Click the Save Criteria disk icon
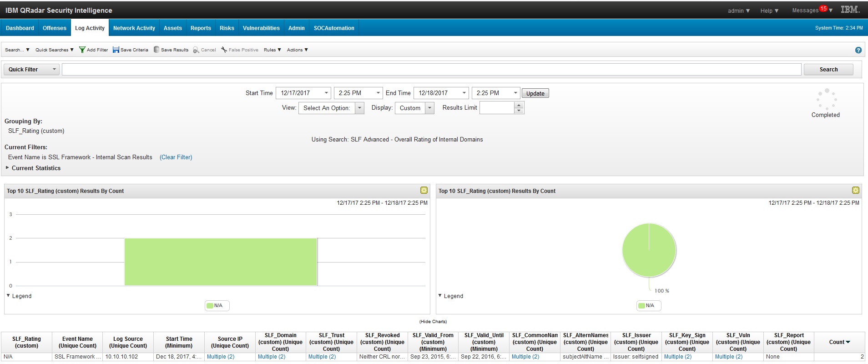Viewport: 868px width, 364px height. click(x=116, y=50)
